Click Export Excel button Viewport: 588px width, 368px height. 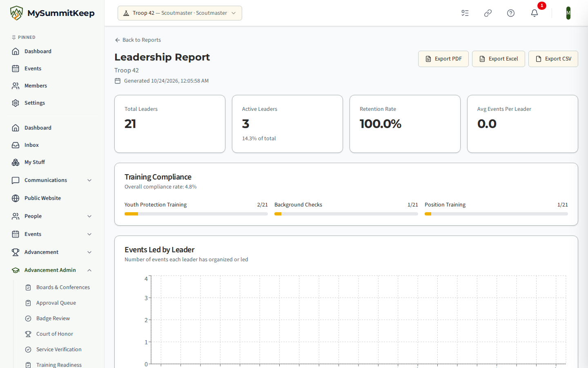tap(499, 59)
